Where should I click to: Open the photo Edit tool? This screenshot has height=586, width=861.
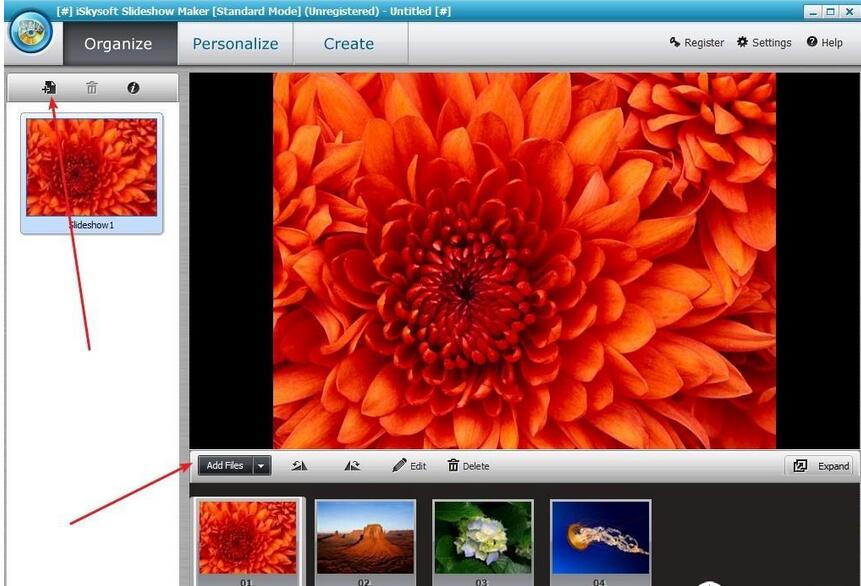pos(409,465)
